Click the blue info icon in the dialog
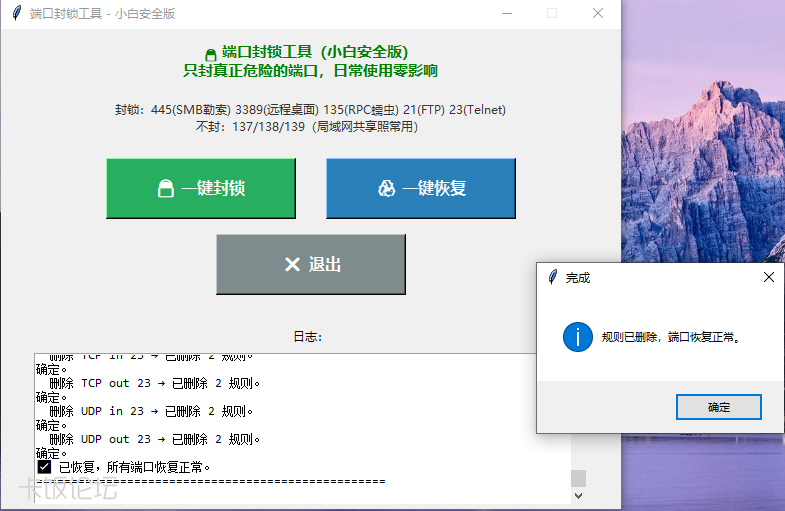 click(x=578, y=337)
